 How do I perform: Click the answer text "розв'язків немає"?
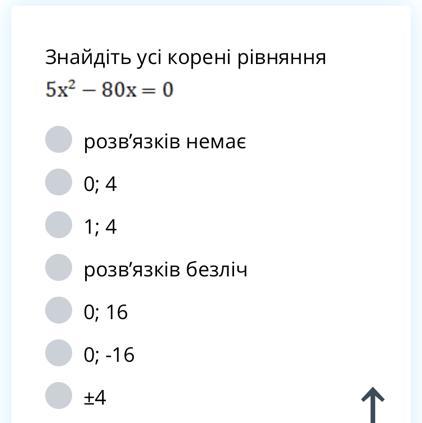point(165,142)
